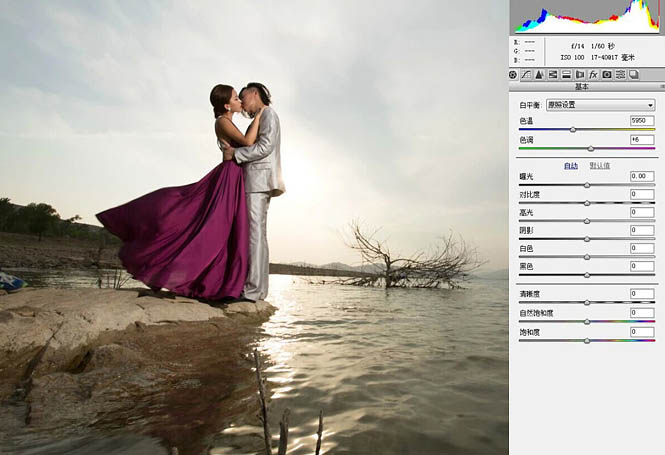This screenshot has height=455, width=665.
Task: Open the HSL / Grayscale panel tab
Action: coord(553,75)
